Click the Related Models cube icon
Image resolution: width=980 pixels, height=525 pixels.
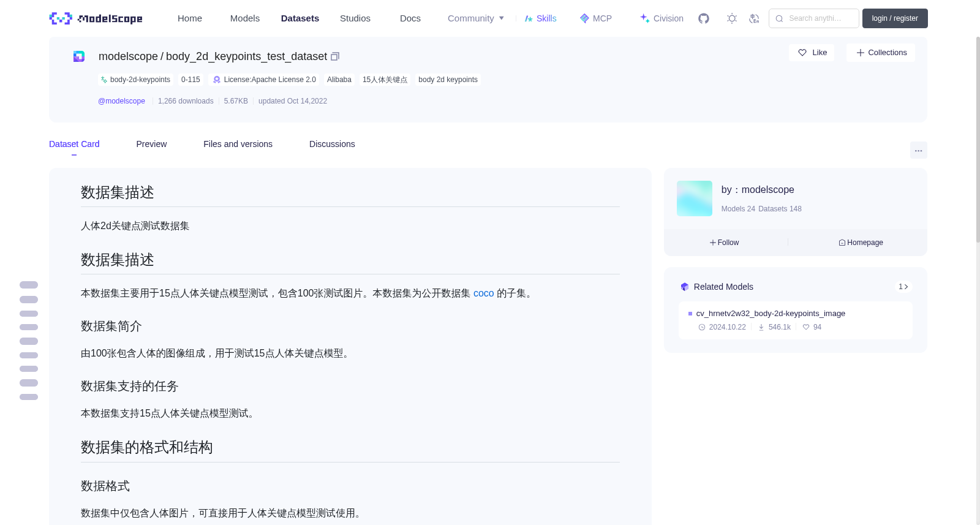pyautogui.click(x=685, y=287)
